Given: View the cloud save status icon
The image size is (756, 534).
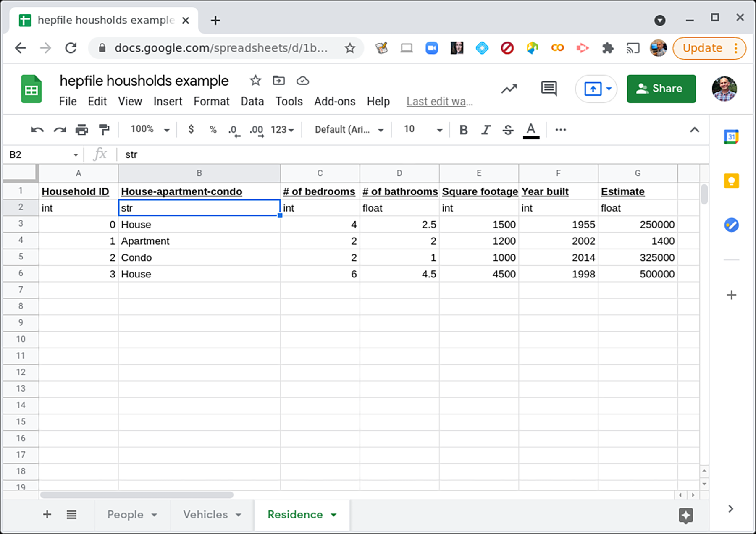Looking at the screenshot, I should [302, 80].
